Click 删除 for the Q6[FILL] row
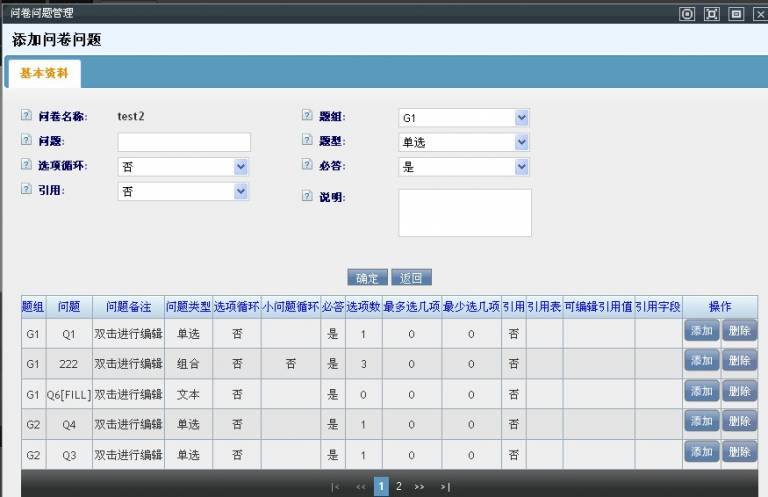Viewport: 768px width, 497px height. (739, 392)
